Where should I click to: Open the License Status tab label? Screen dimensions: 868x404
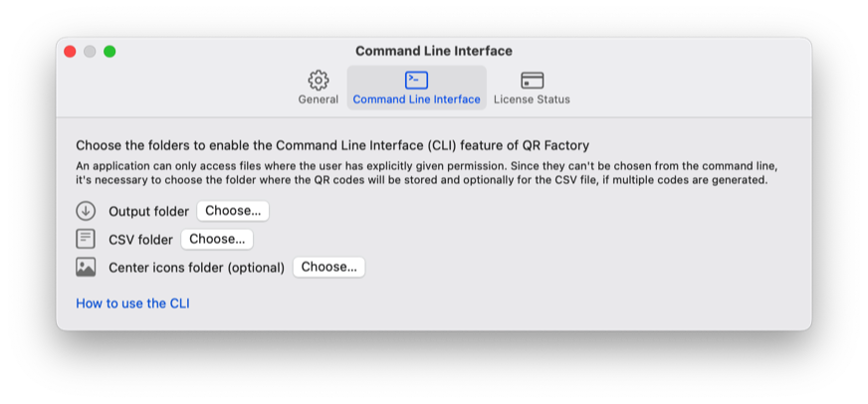(532, 100)
